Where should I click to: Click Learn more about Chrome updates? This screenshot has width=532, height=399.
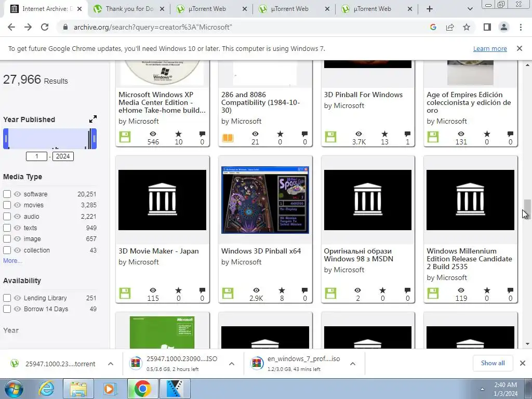[x=490, y=48]
